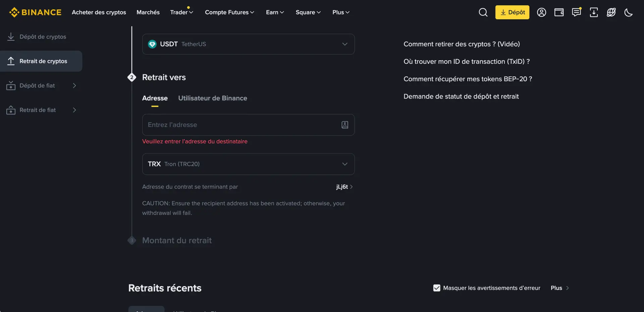Open the chat messages icon
The width and height of the screenshot is (644, 312).
click(x=576, y=12)
